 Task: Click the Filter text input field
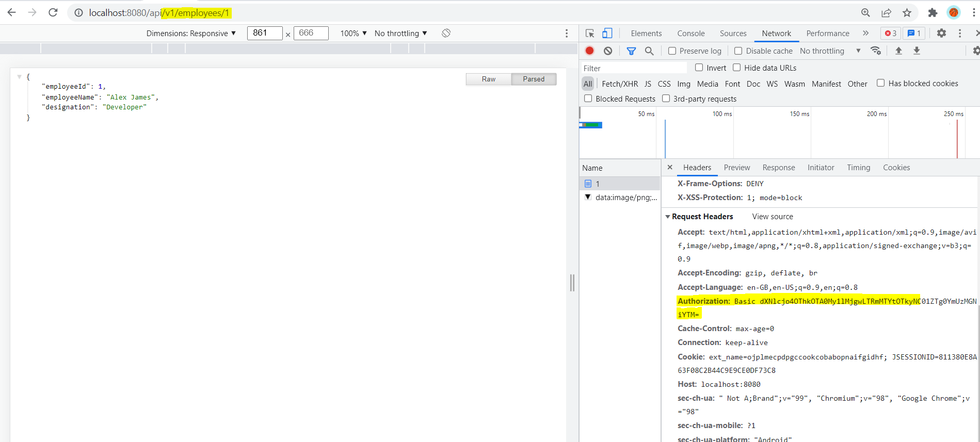[x=634, y=68]
